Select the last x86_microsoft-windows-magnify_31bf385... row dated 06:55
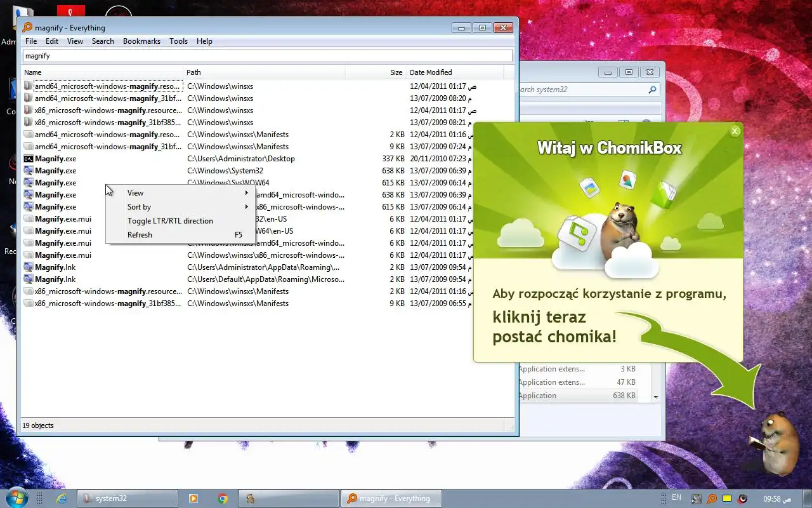The width and height of the screenshot is (812, 508). click(x=266, y=304)
